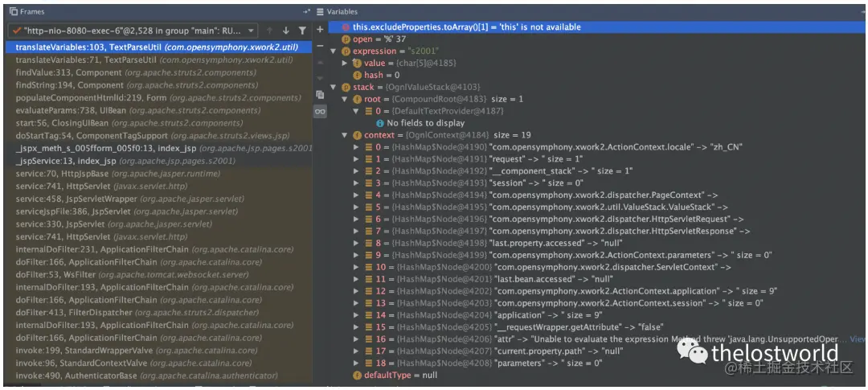Expand context entry 18 "parameters"
The height and width of the screenshot is (390, 868).
coord(357,363)
